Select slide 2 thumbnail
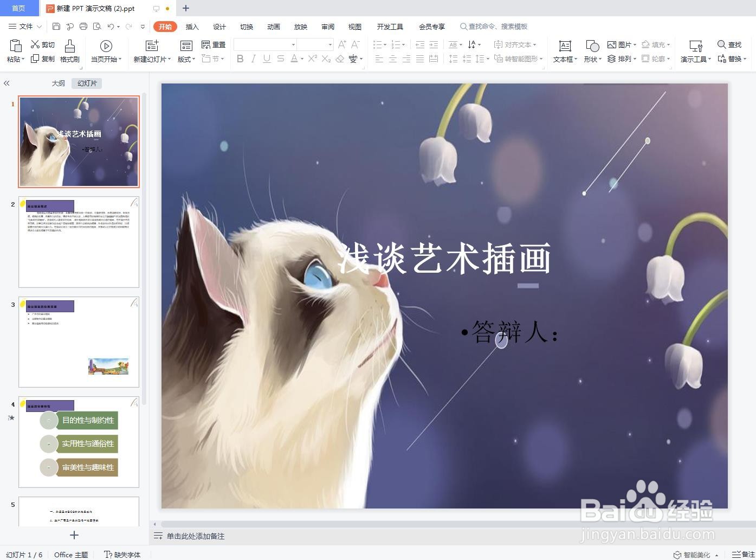 click(79, 242)
